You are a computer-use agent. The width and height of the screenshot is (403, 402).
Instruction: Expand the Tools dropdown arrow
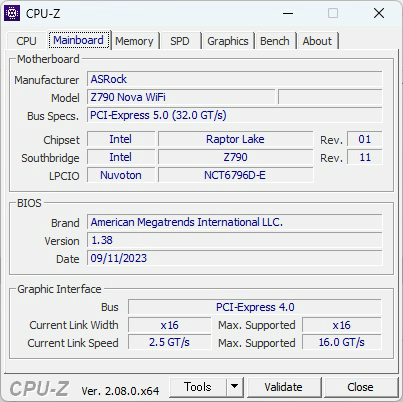(x=235, y=387)
